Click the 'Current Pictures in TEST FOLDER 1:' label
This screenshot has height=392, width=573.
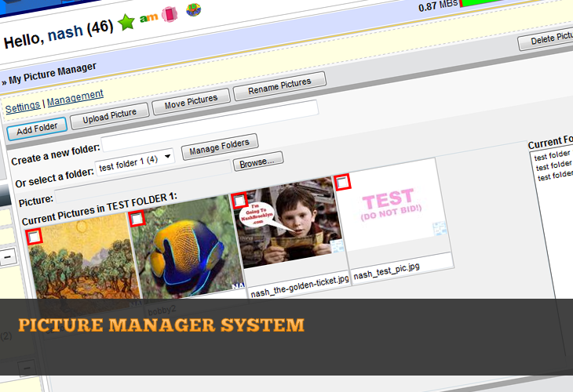click(100, 209)
